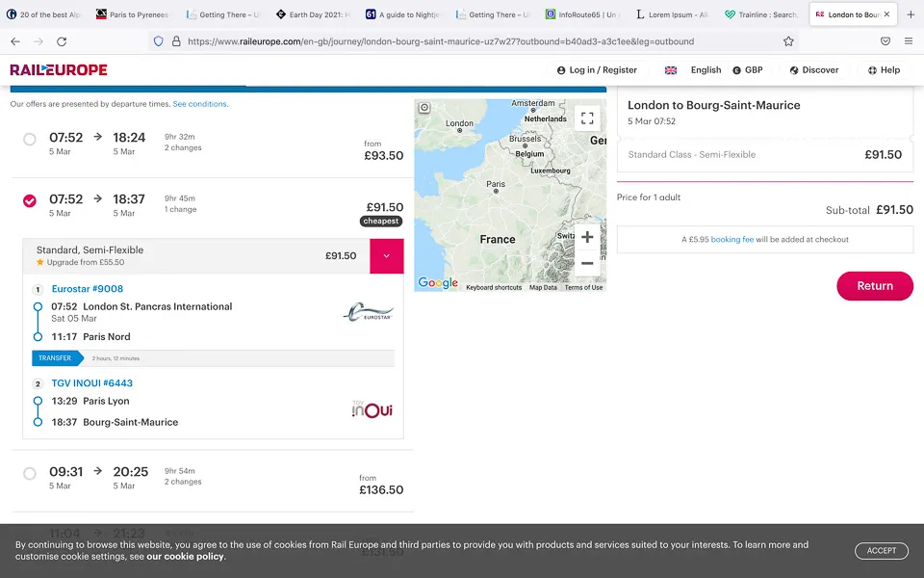924x578 pixels.
Task: Click the TGV inOui operator logo
Action: click(372, 408)
